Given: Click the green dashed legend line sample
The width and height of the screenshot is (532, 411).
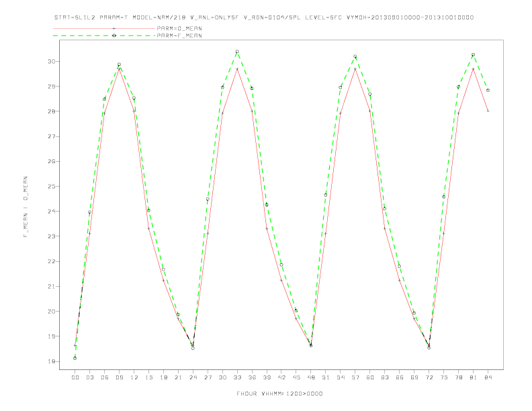Looking at the screenshot, I should [104, 36].
